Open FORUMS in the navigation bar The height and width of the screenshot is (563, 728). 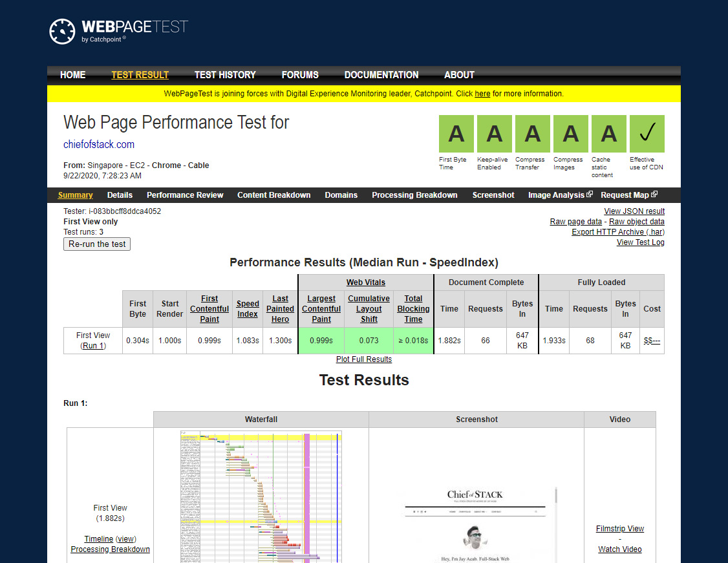300,75
